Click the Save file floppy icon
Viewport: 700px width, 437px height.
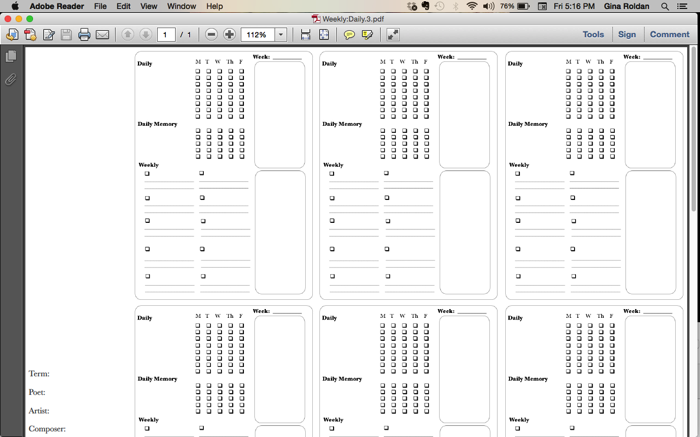pos(66,34)
